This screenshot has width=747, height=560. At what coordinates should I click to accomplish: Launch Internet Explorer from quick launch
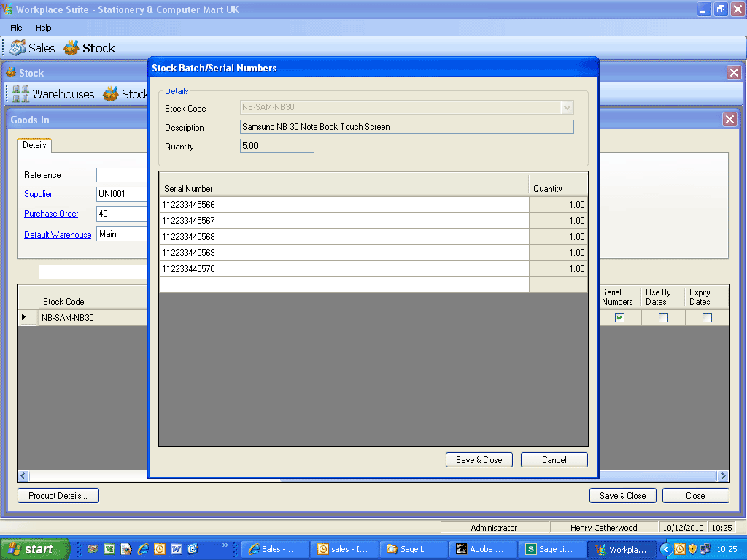coord(143,549)
